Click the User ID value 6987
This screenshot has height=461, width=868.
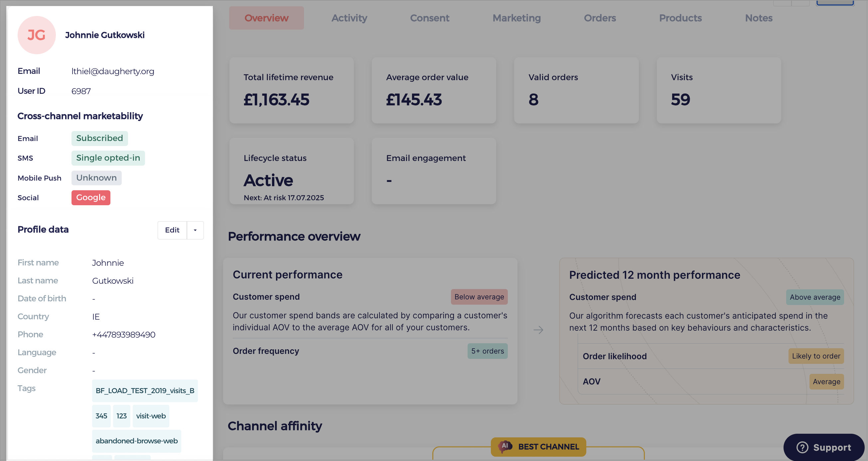81,91
